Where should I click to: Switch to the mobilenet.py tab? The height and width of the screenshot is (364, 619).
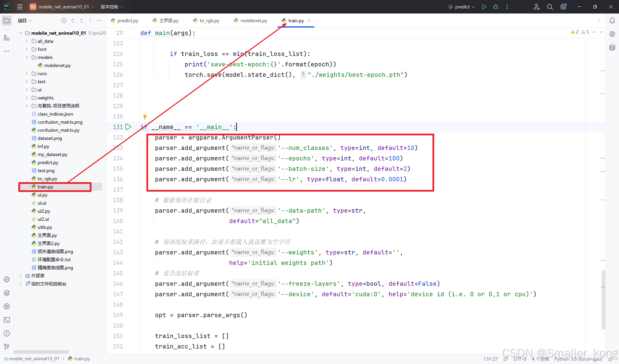pyautogui.click(x=250, y=21)
